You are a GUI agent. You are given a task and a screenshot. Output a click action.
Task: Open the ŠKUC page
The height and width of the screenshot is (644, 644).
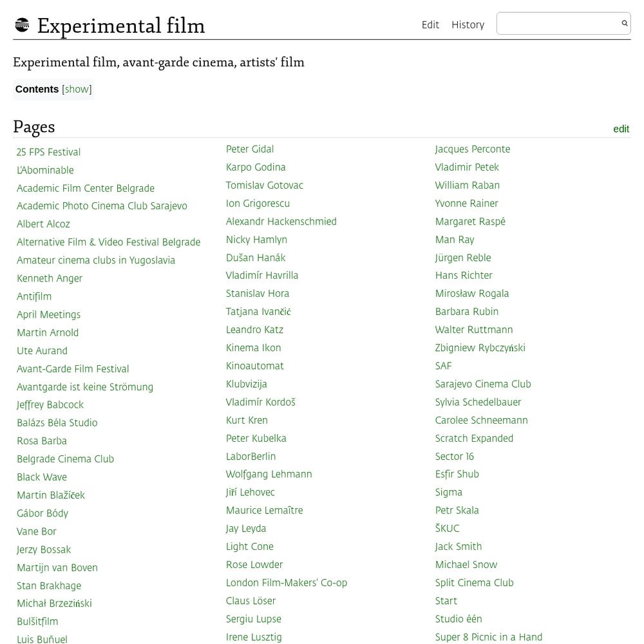(448, 529)
